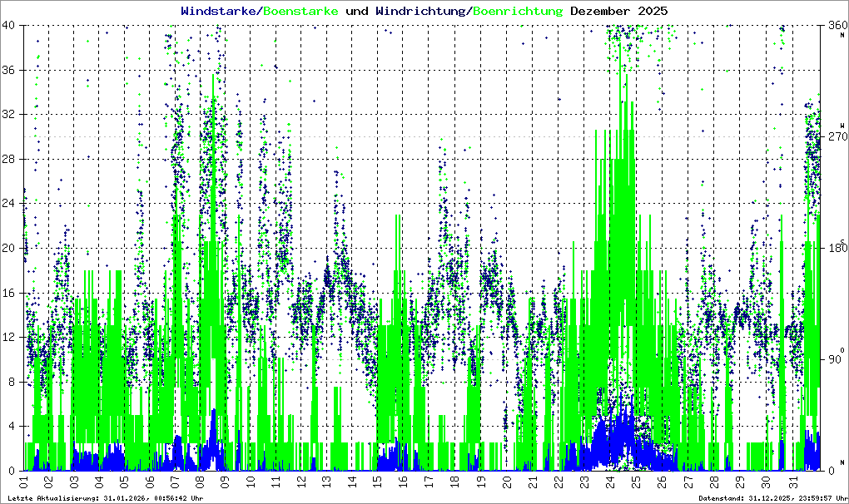Click the 'Windstarke' title word
849x504 pixels.
click(218, 11)
